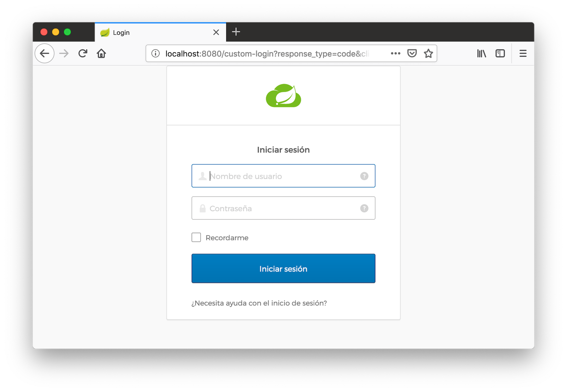Open the Library bookmarks and history menu
Screen dimensions: 567x392
481,54
